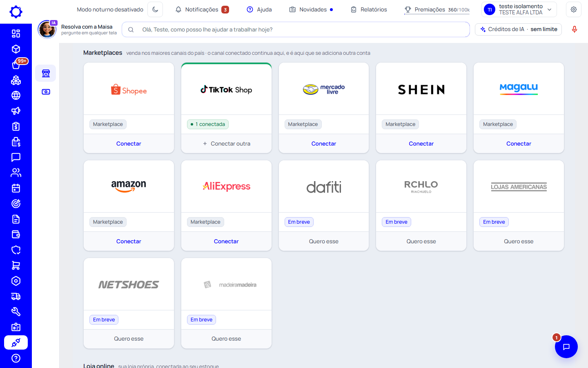Viewport: 588px width, 368px height.
Task: Click Quero esse on the MadeiraMadeira card
Action: click(x=226, y=339)
